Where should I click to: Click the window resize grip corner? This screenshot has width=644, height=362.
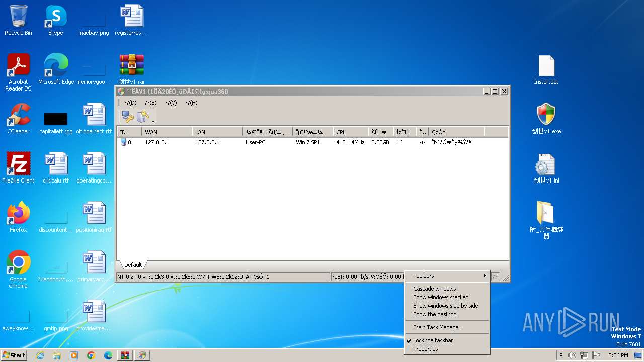click(x=506, y=278)
